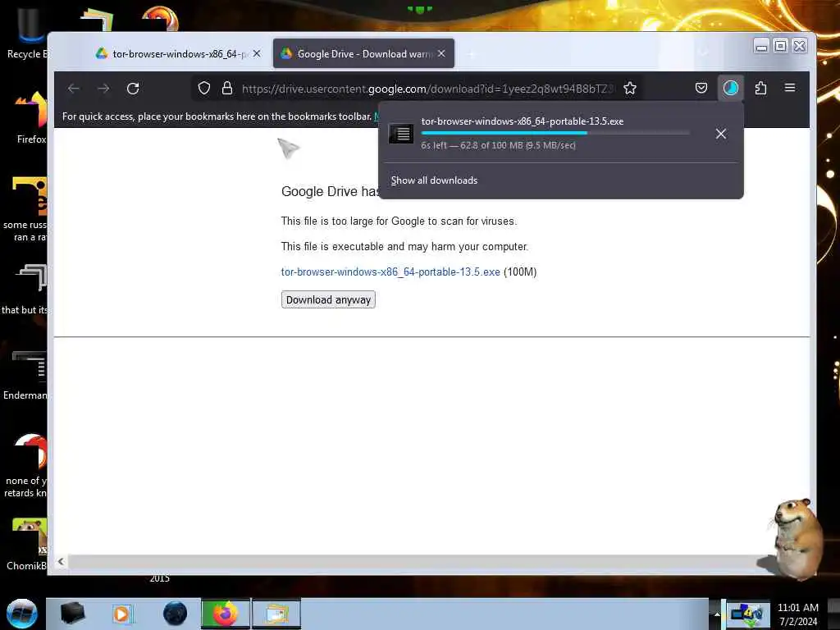The image size is (840, 630).
Task: Select the 'that but its' desktop icon
Action: point(25,290)
